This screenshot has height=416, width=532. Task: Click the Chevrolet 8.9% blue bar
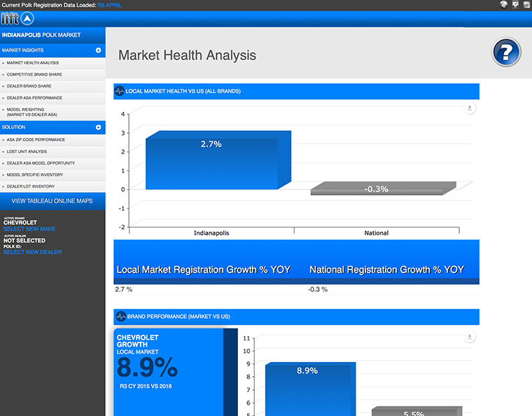pos(310,389)
